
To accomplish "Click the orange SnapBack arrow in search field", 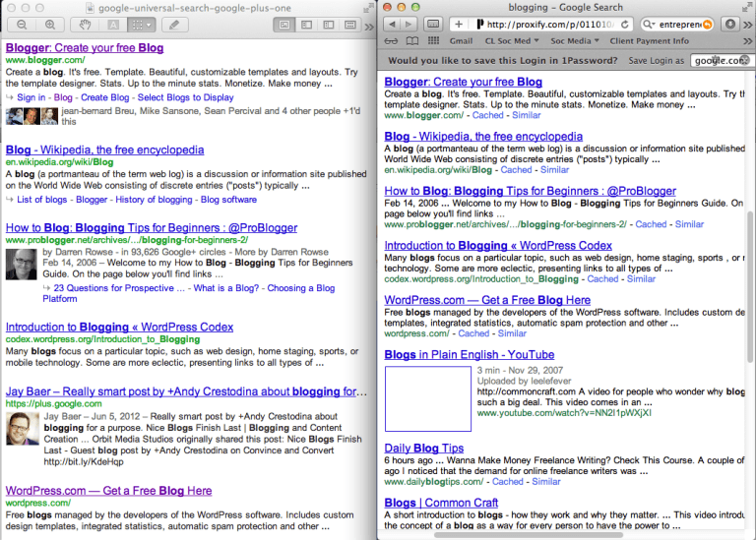I will point(708,24).
